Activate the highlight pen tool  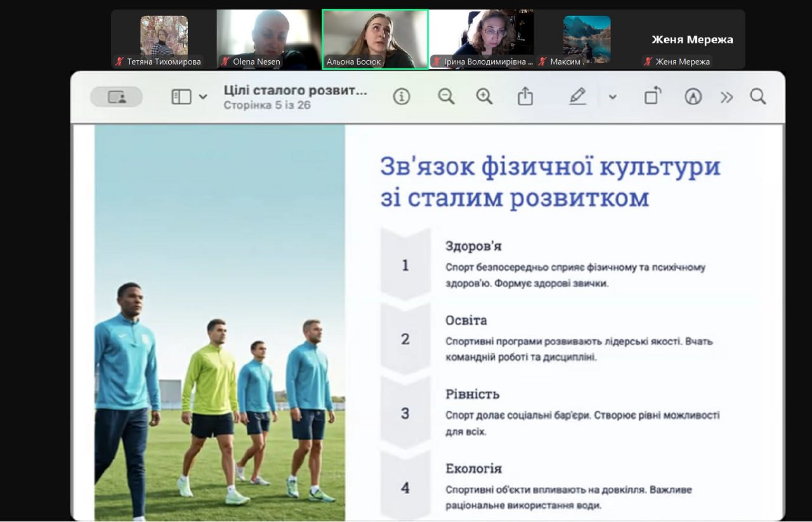point(577,96)
